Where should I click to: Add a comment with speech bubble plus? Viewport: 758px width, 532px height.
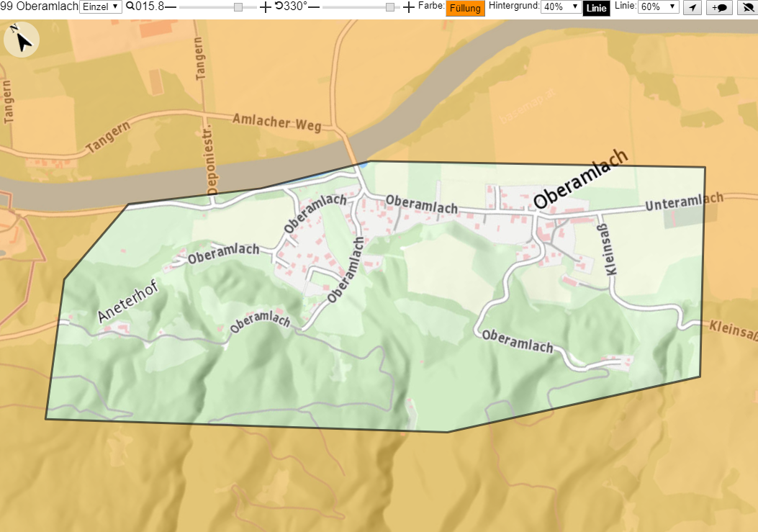(x=719, y=7)
